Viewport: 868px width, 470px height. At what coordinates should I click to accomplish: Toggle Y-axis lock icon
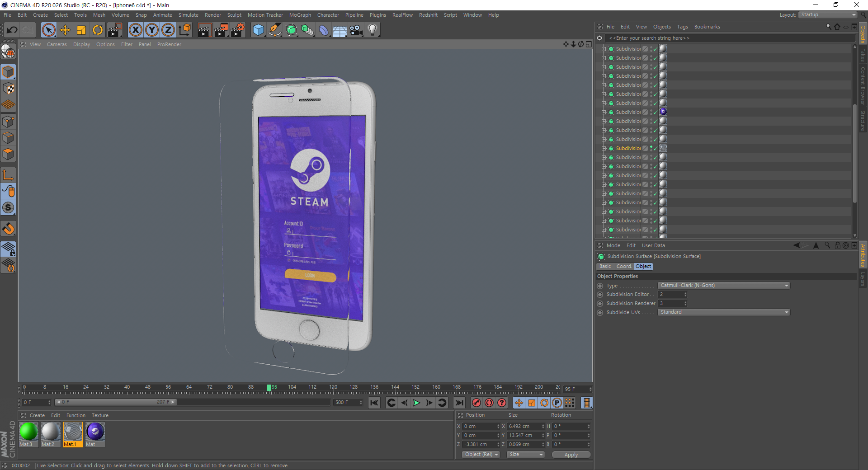click(152, 30)
